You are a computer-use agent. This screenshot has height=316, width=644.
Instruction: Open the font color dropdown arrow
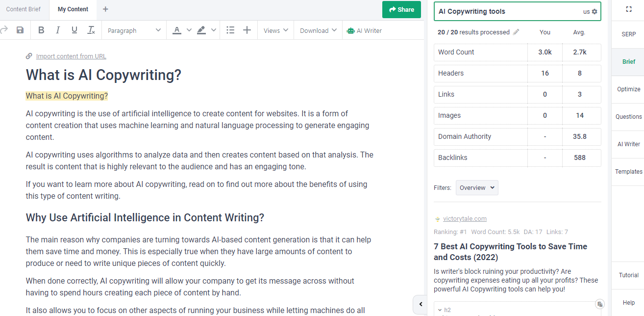pyautogui.click(x=189, y=30)
